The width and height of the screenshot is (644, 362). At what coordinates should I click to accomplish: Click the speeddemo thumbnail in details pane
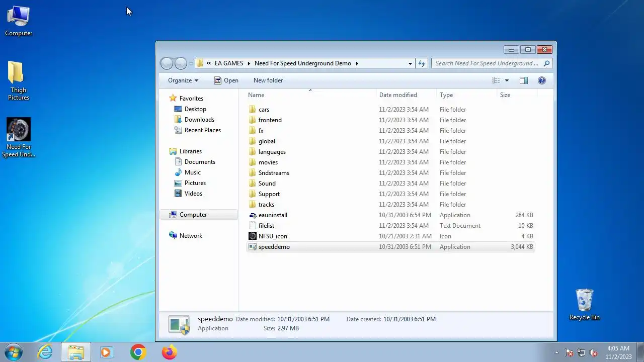point(179,325)
